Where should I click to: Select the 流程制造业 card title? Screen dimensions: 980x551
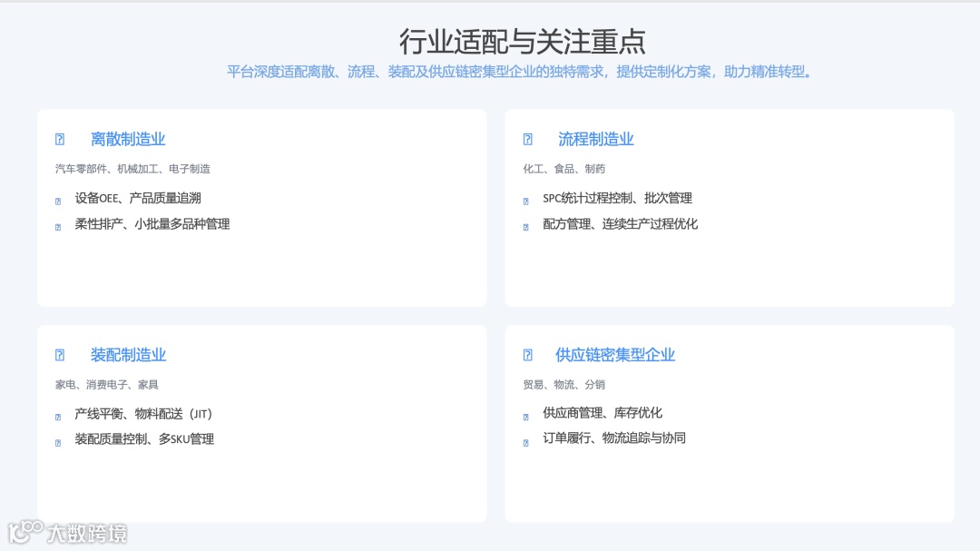click(x=596, y=139)
